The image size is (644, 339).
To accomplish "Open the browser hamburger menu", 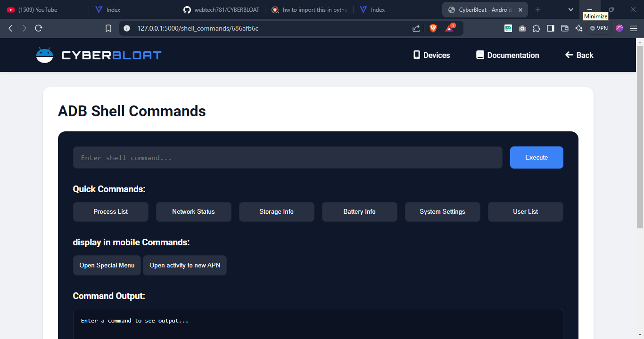I will click(634, 28).
